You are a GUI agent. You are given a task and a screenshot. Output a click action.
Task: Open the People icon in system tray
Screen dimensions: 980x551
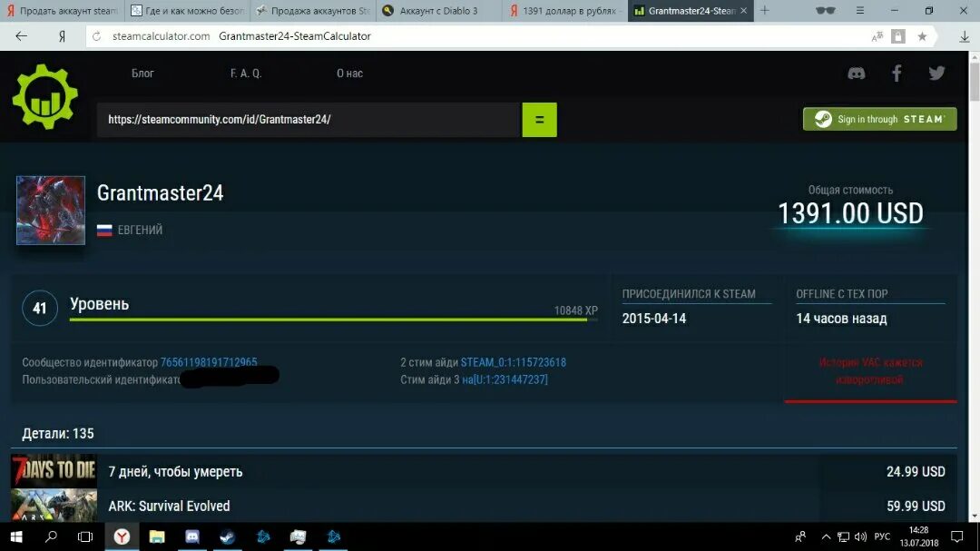point(800,536)
